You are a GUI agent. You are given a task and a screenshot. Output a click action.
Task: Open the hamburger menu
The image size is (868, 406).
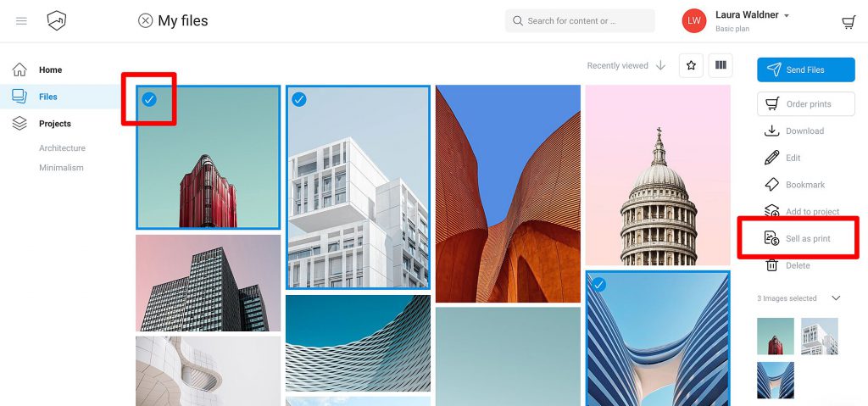pos(21,21)
